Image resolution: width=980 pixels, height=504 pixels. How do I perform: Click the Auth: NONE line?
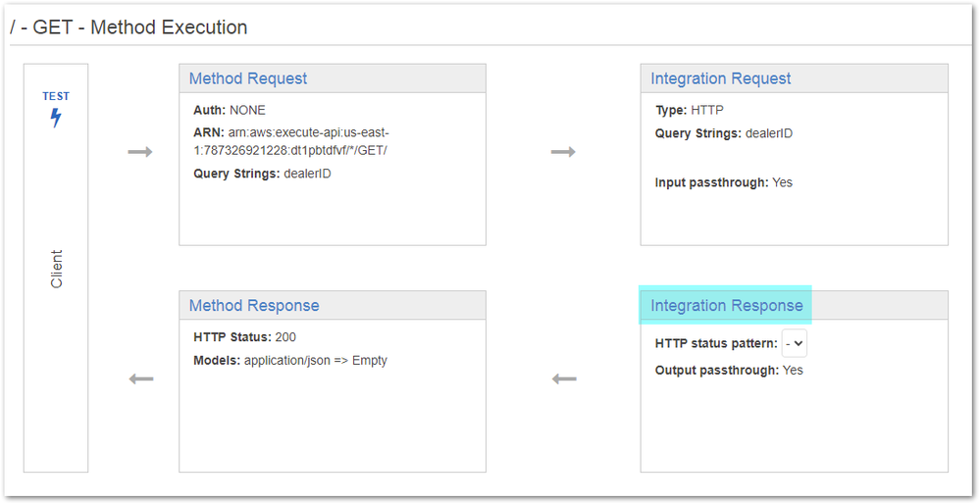click(230, 110)
